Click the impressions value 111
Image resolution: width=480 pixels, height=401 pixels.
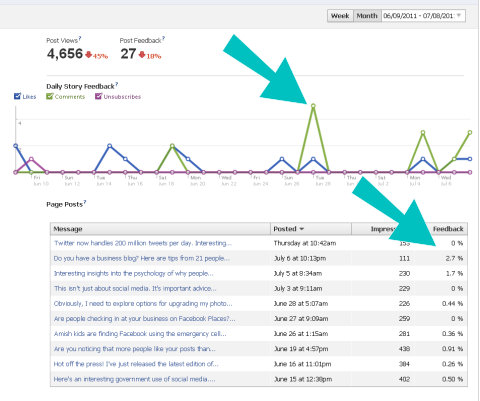(404, 258)
